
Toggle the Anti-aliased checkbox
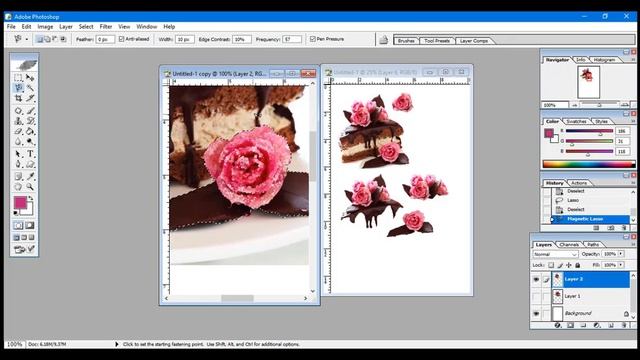click(121, 39)
